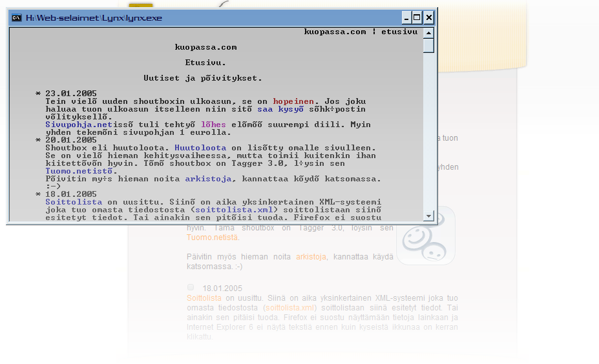This screenshot has height=364, width=599.
Task: Click the orange 'arkistoja' link on background webpage
Action: 311,257
